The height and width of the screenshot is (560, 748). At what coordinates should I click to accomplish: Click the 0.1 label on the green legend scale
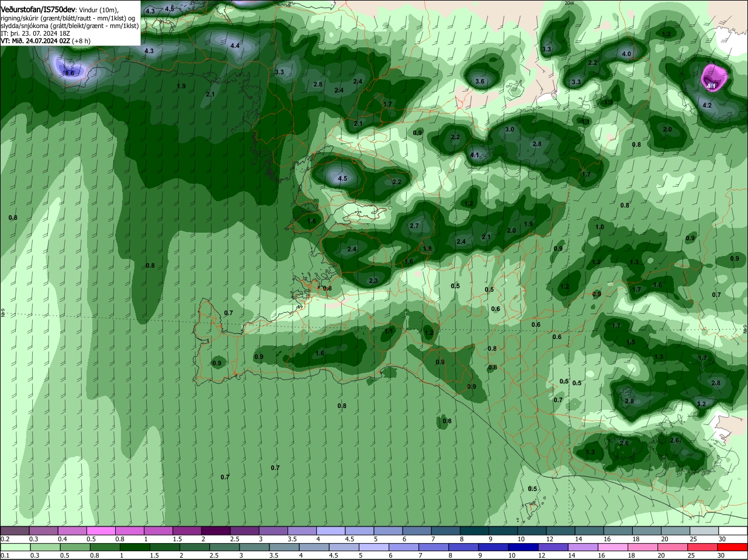(x=5, y=555)
